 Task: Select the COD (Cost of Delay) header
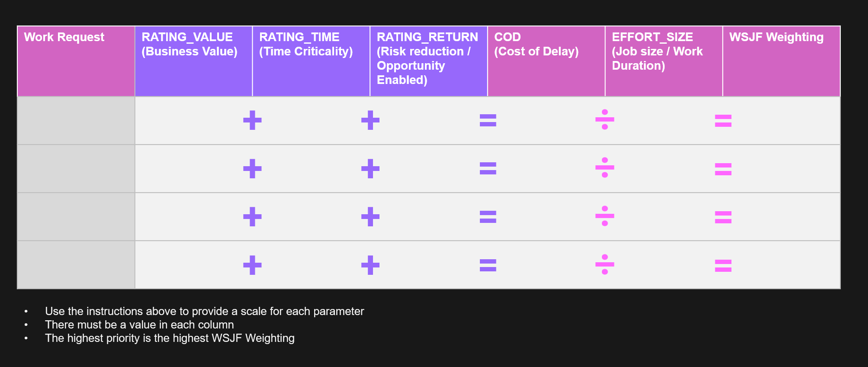coord(546,61)
